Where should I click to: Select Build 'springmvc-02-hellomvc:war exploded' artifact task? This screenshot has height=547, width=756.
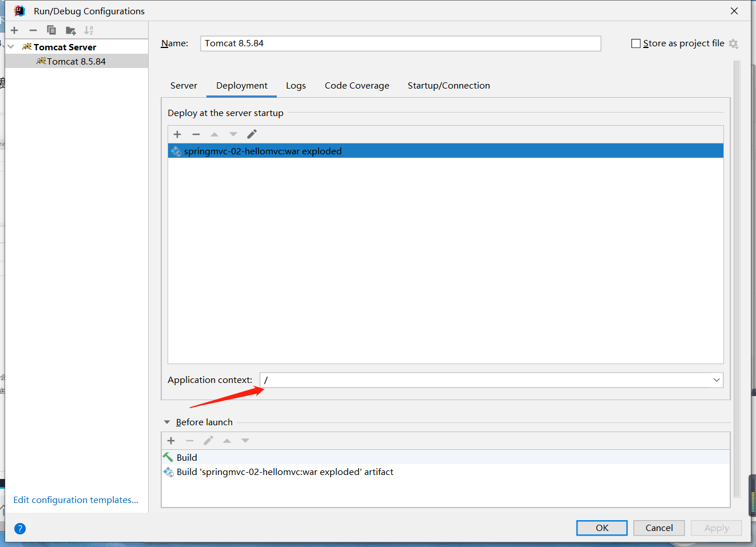click(445, 472)
